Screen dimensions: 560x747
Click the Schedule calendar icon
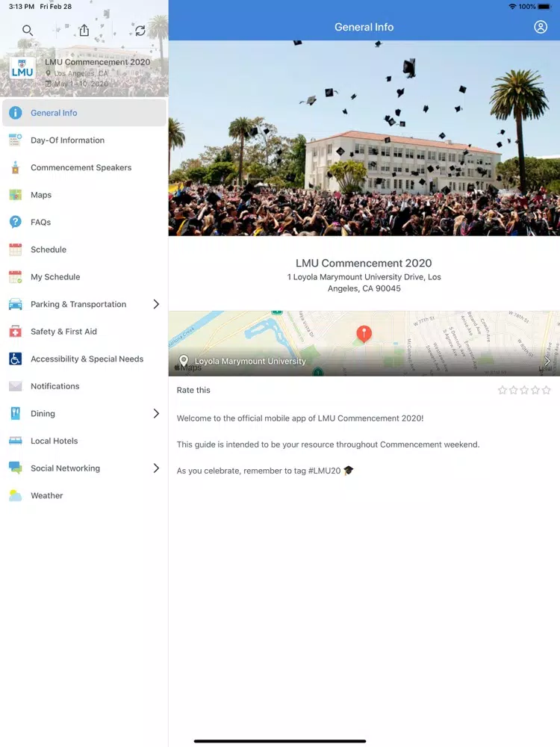pos(15,249)
